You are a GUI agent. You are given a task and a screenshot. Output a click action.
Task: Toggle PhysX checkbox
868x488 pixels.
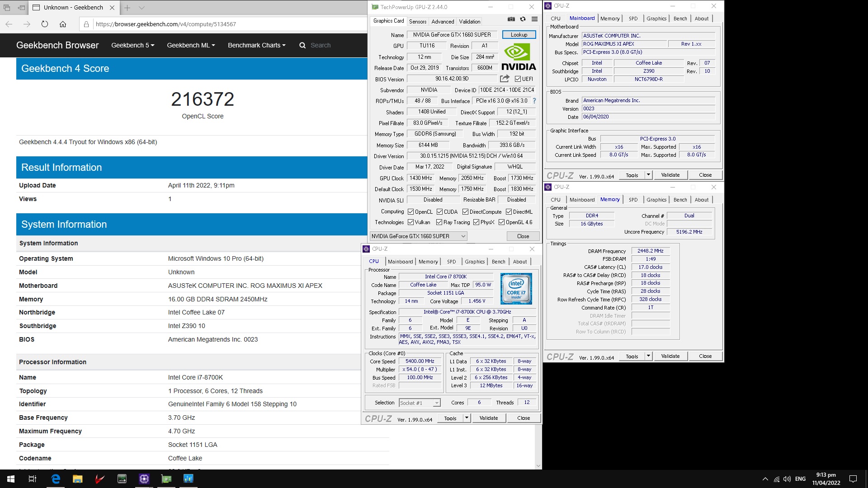(476, 222)
